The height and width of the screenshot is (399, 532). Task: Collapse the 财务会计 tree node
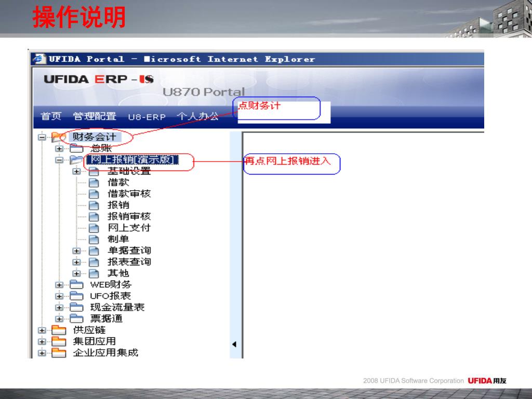coord(42,137)
